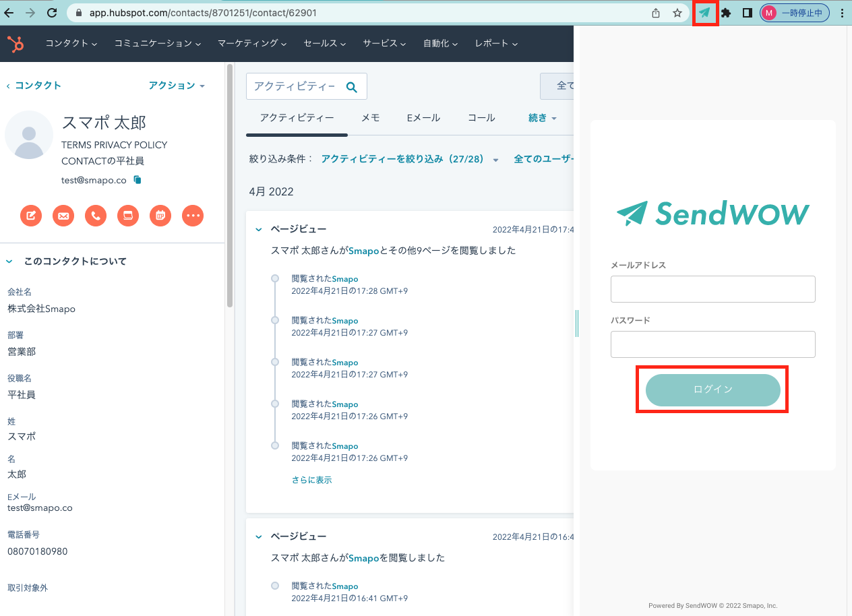
Task: Open the Chrome three-dot menu
Action: [842, 13]
